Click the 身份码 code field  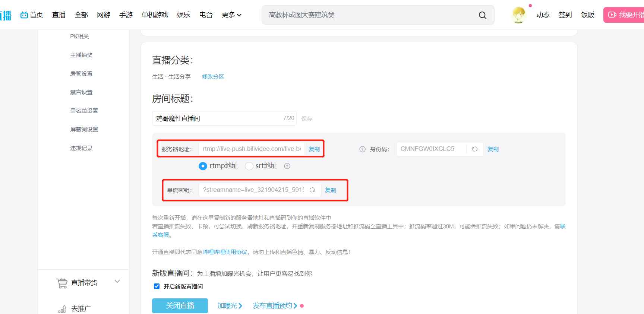click(x=431, y=149)
